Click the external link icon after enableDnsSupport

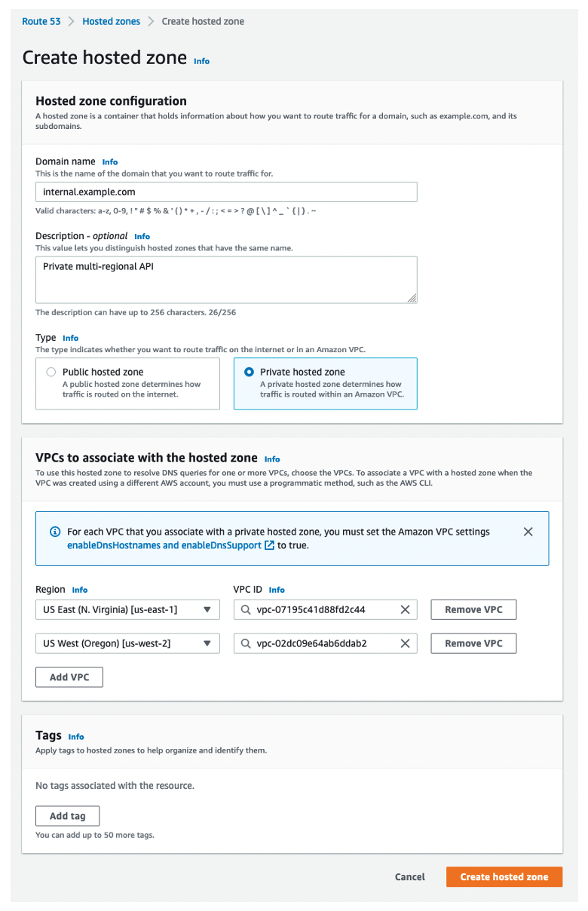pos(268,544)
